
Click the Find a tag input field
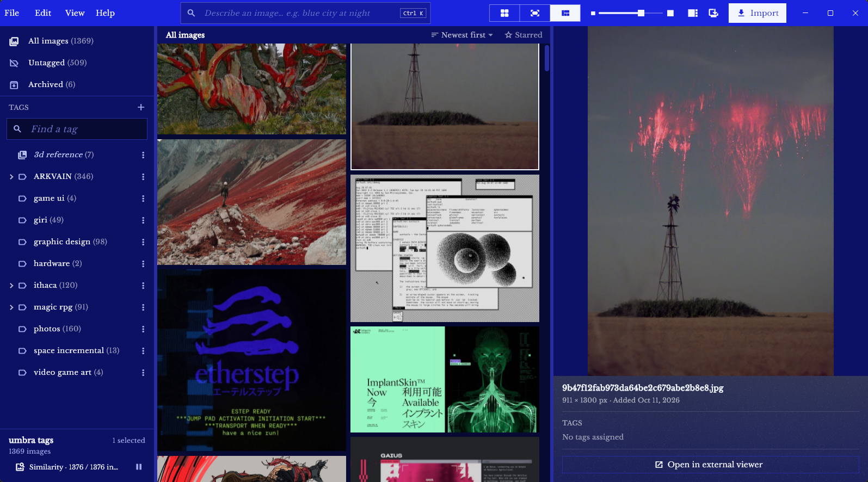(x=77, y=129)
